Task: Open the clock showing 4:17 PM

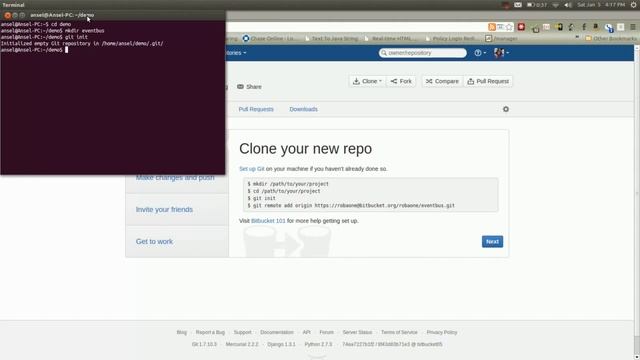Action: click(x=601, y=5)
